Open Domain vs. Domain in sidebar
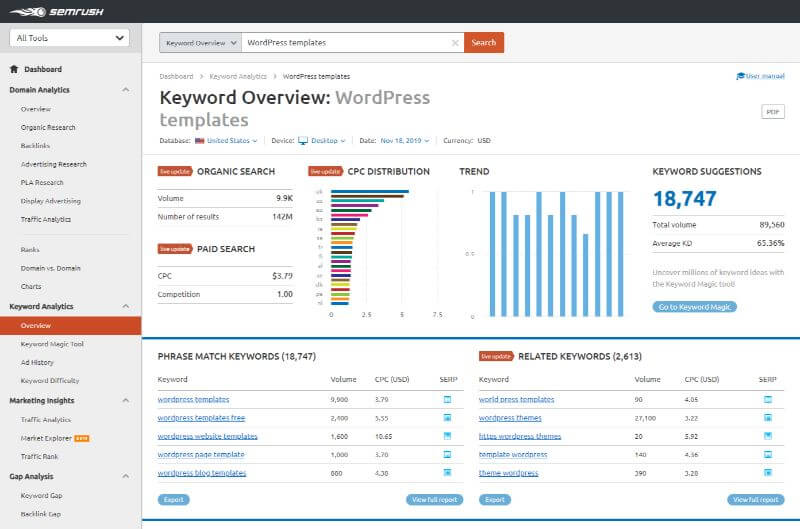 click(51, 268)
